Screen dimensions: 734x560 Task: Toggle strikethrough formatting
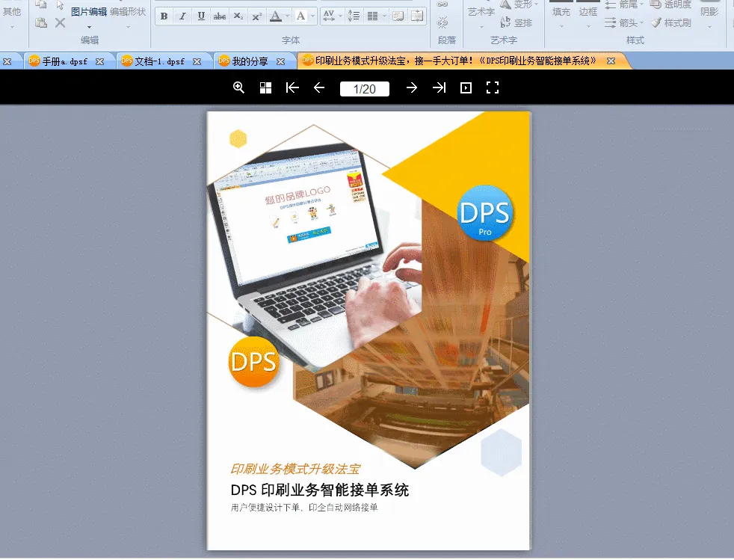point(220,16)
